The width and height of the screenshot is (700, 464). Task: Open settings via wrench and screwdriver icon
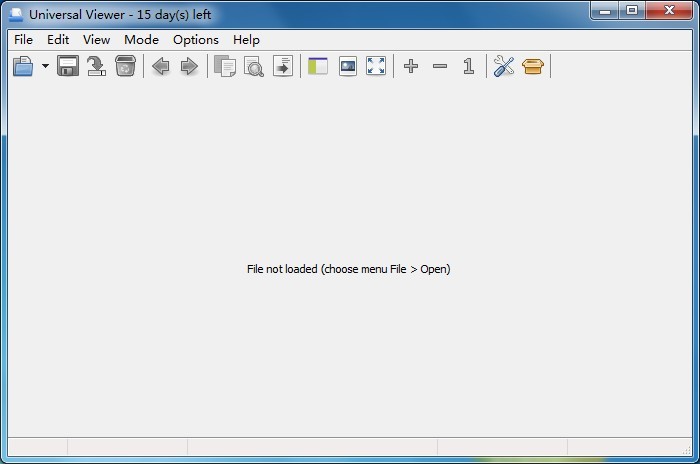click(504, 67)
